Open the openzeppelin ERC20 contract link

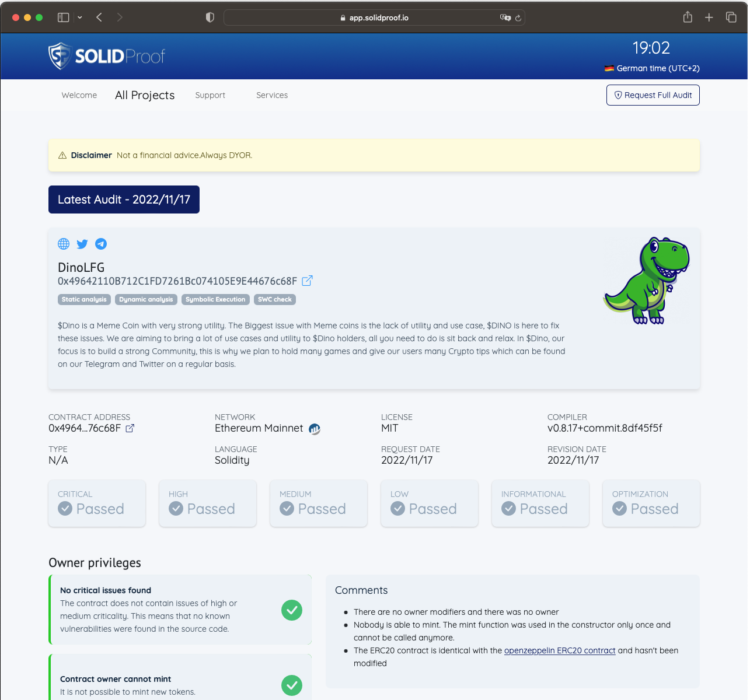pyautogui.click(x=560, y=650)
